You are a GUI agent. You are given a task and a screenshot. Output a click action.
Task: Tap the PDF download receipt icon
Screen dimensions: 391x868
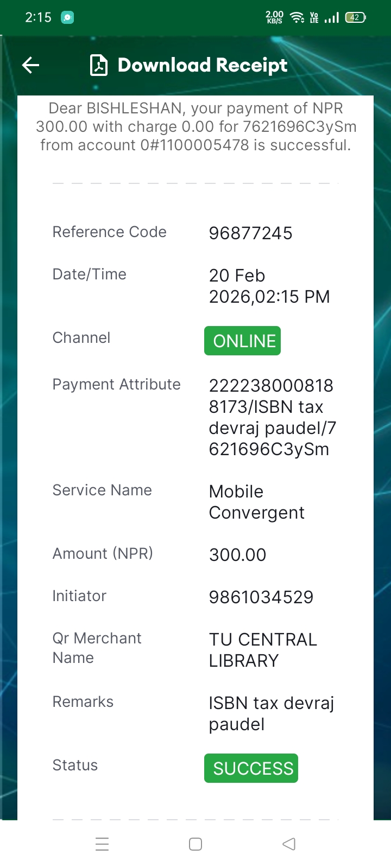click(98, 66)
